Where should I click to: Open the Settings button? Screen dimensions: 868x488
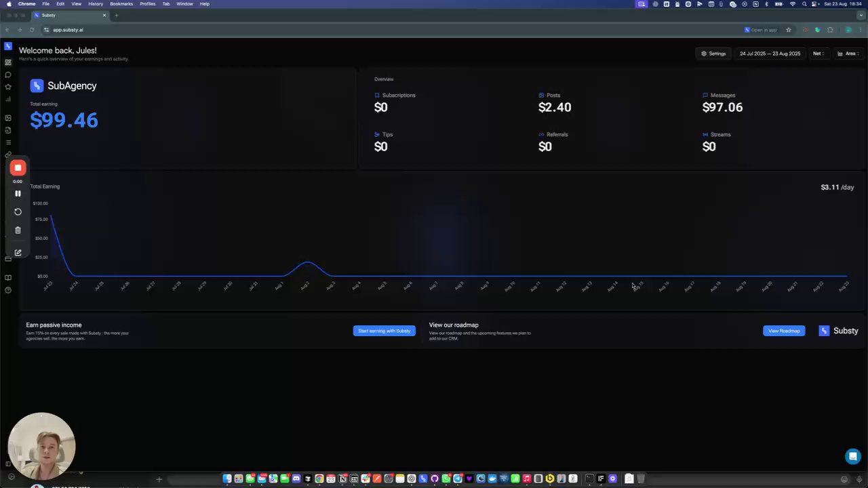click(x=713, y=54)
